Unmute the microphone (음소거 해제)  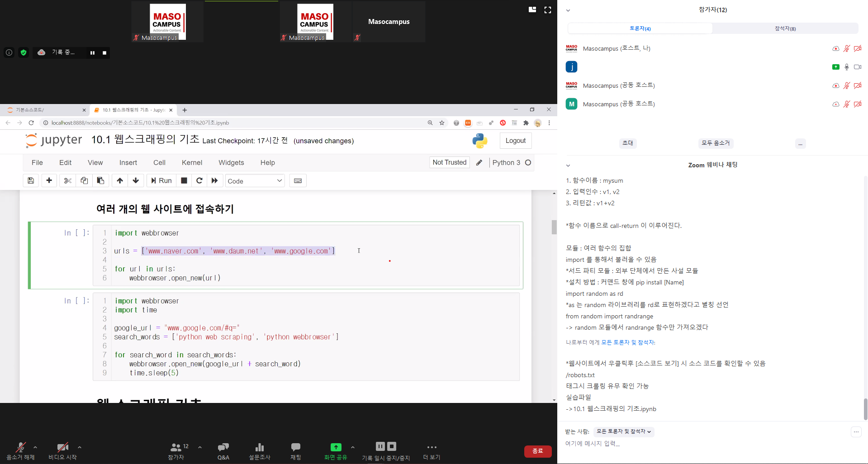tap(20, 451)
